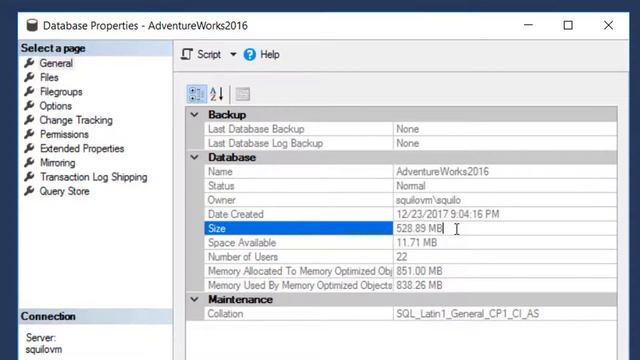Click wrench icon next to Permissions
This screenshot has height=360, width=640.
[x=29, y=134]
